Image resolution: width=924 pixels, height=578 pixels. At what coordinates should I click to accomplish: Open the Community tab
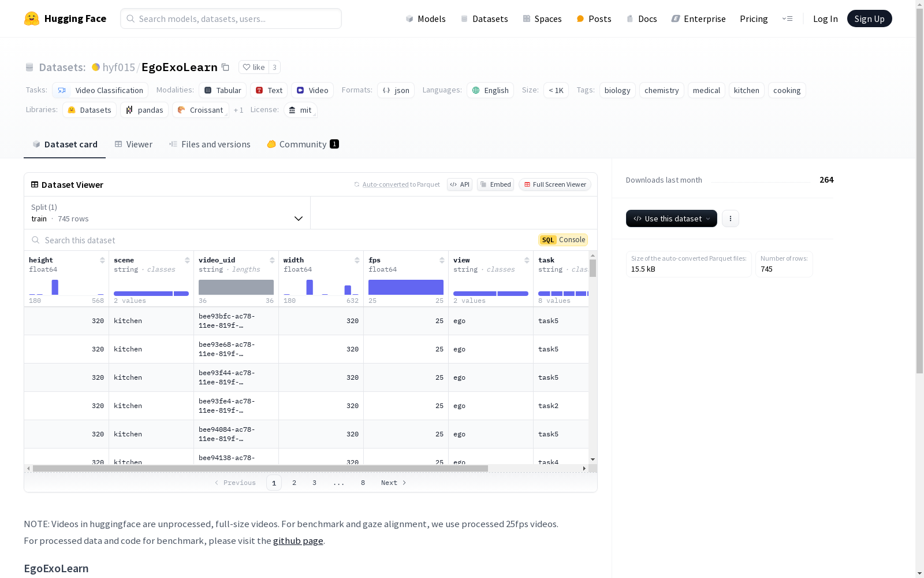coord(303,144)
